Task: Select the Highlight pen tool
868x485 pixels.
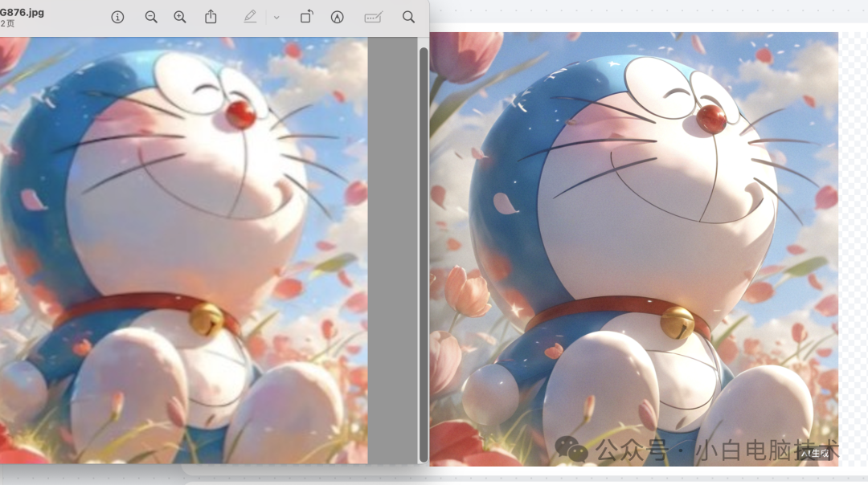Action: coord(250,17)
